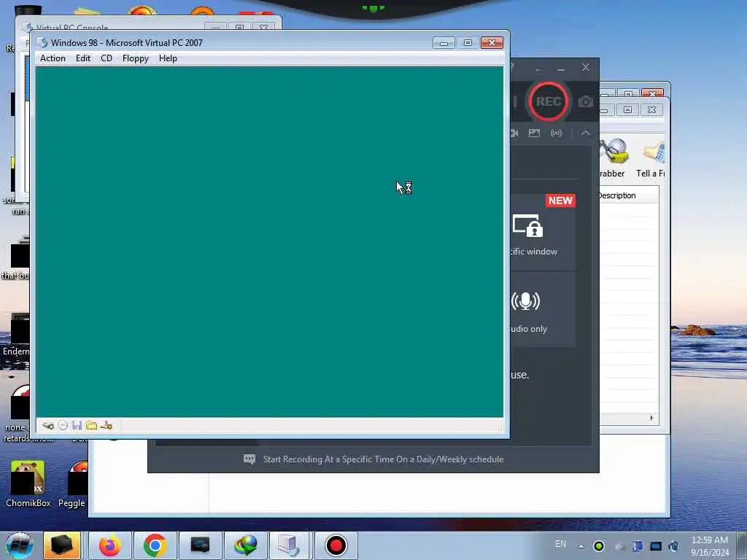The height and width of the screenshot is (560, 747).
Task: Open the clock showing 12:59 AM
Action: click(x=709, y=546)
